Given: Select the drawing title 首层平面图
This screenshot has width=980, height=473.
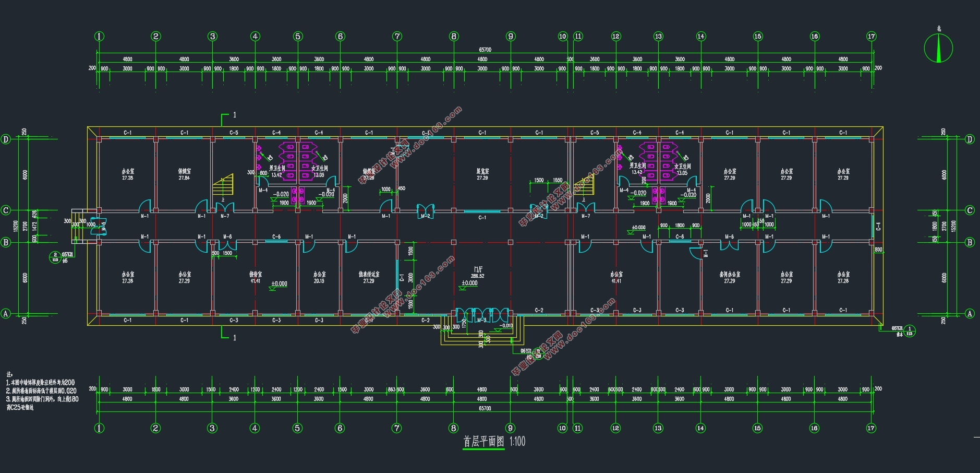Looking at the screenshot, I should pyautogui.click(x=483, y=442).
